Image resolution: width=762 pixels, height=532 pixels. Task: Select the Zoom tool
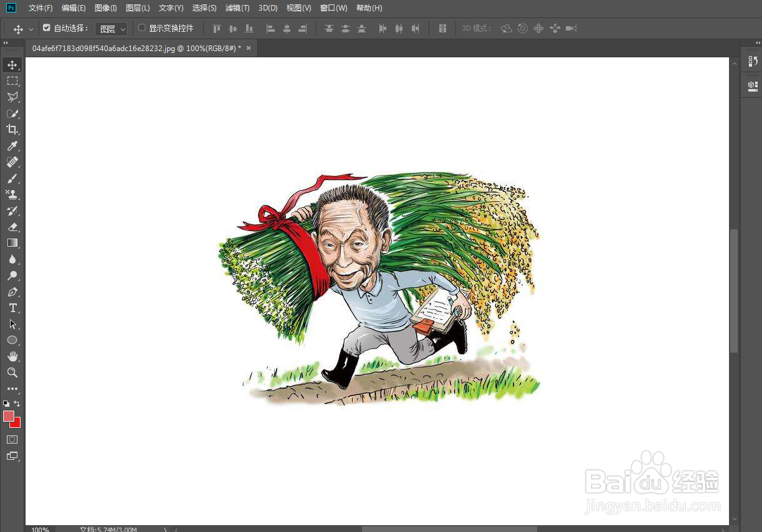(x=12, y=373)
